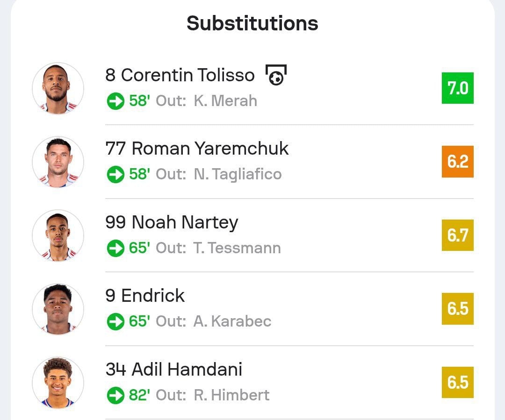The image size is (505, 420).
Task: Open Roman Yaremchuk's player photo
Action: click(58, 162)
